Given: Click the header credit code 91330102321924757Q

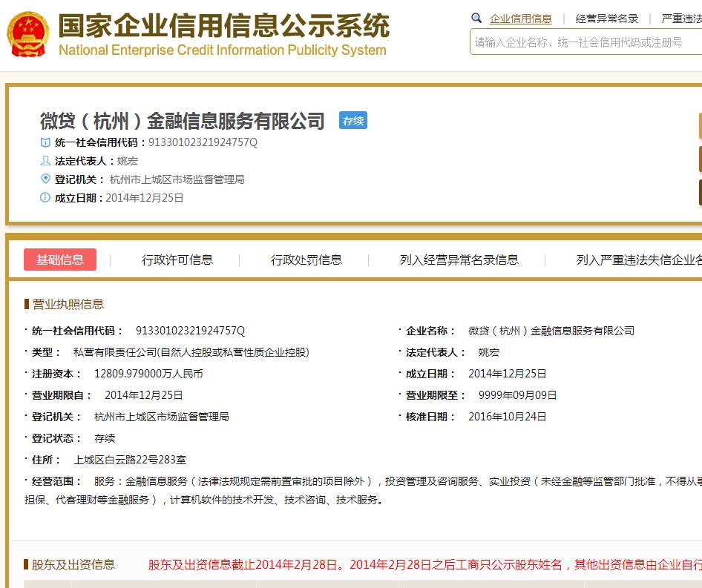Looking at the screenshot, I should tap(203, 142).
